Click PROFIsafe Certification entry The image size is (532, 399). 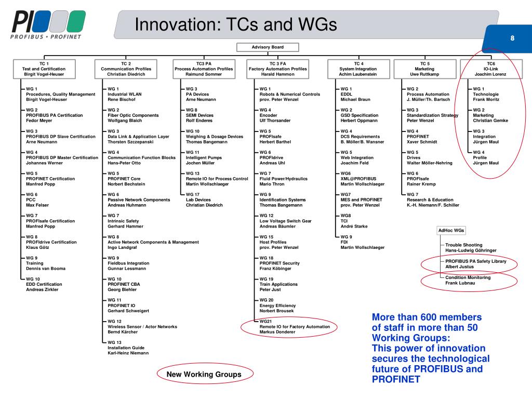coord(50,221)
